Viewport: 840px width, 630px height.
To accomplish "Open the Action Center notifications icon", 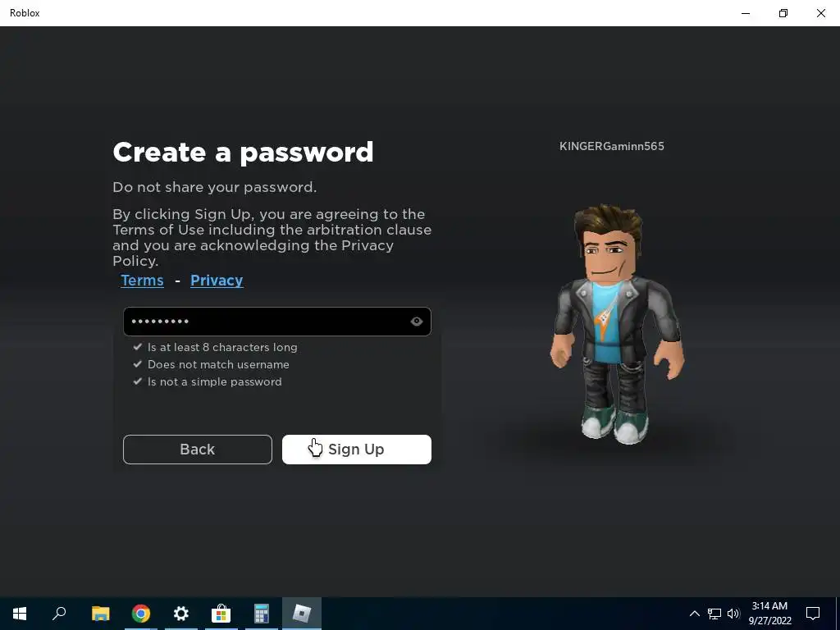I will pos(813,614).
